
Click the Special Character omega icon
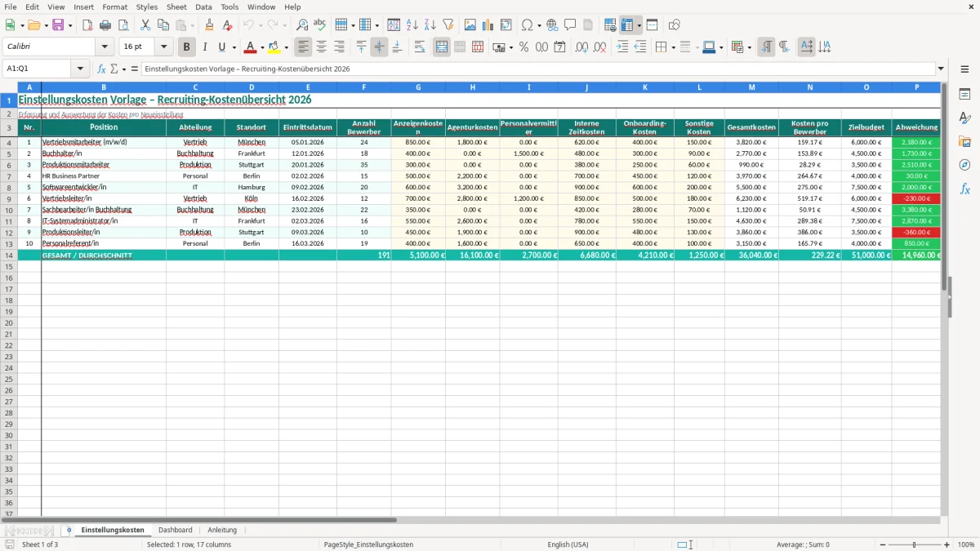pos(527,25)
